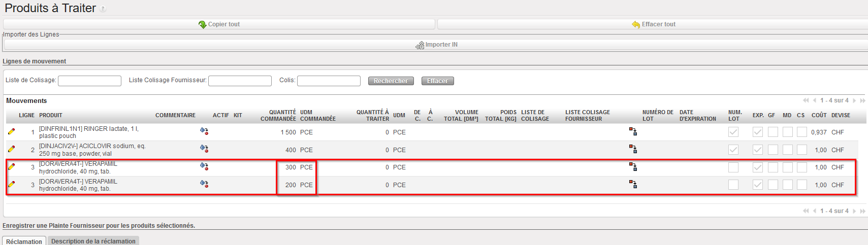The image size is (868, 245).
Task: Focus the Liste de Colisage field
Action: pyautogui.click(x=90, y=81)
